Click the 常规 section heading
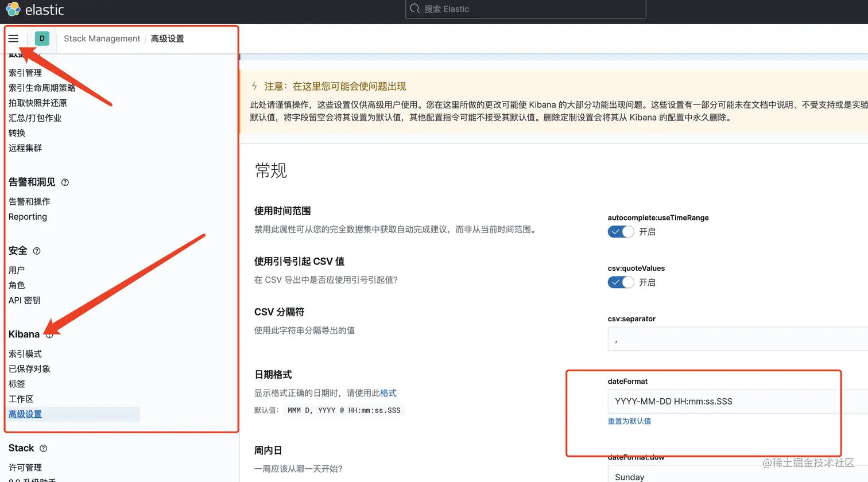The image size is (868, 482). click(x=270, y=170)
